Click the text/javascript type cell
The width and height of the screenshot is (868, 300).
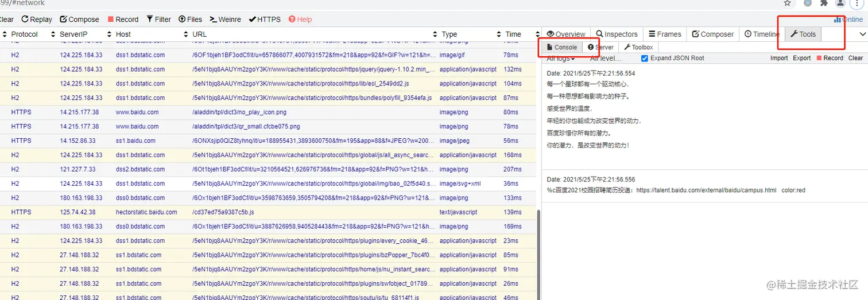[x=458, y=212]
